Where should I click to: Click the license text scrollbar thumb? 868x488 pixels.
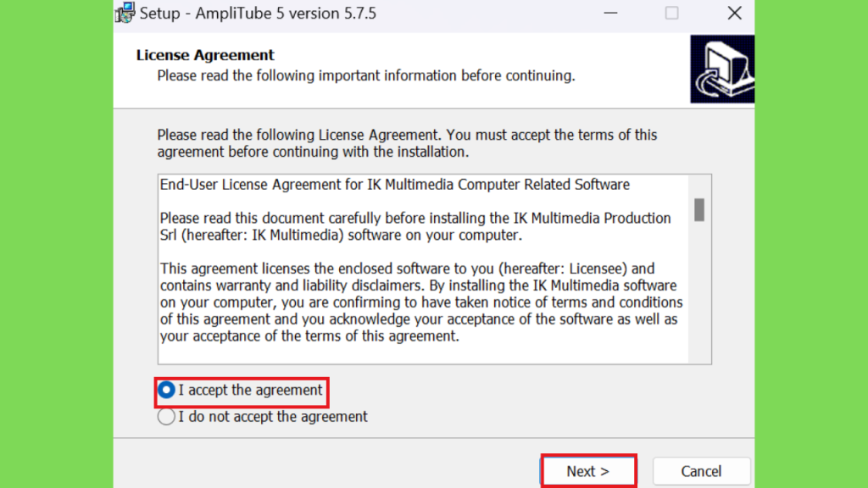(699, 210)
